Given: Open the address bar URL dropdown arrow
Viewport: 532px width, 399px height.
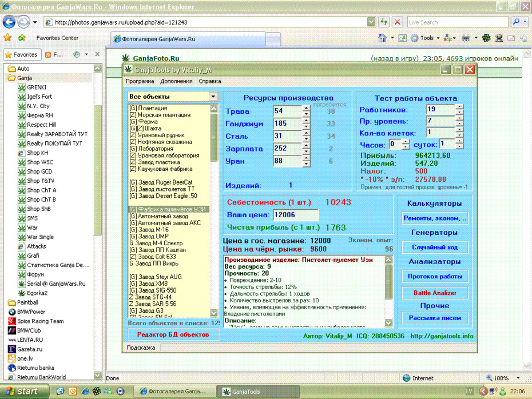Looking at the screenshot, I should [x=371, y=22].
